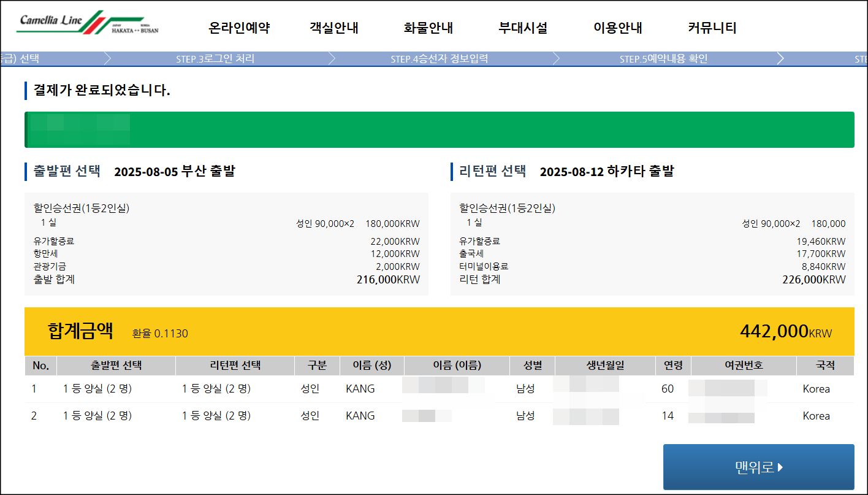Click the 22,000KRW fuel surcharge value

(395, 242)
